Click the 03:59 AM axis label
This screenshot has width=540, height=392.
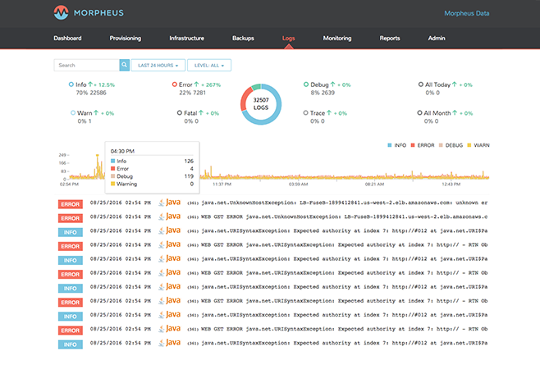pos(298,185)
